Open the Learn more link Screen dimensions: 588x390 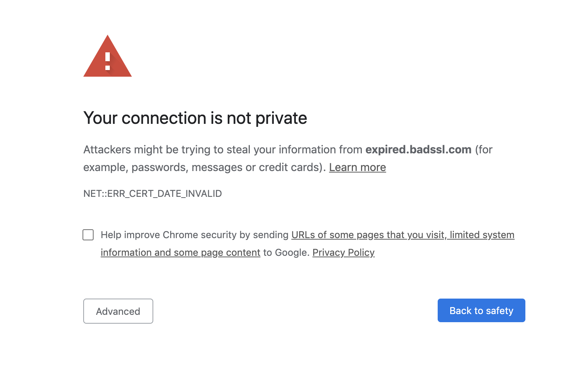(357, 167)
